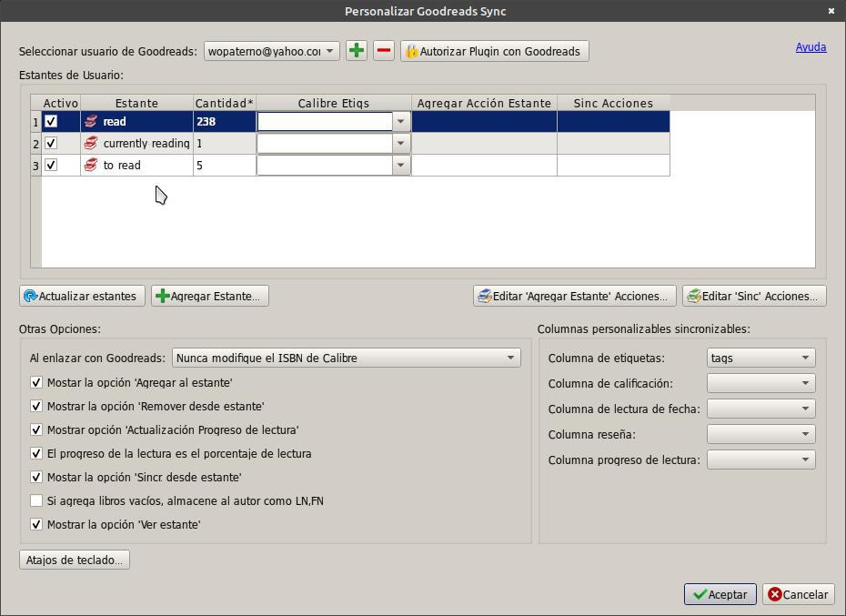
Task: Open Calibre Etiqs dropdown for 'read' shelf
Action: [400, 122]
